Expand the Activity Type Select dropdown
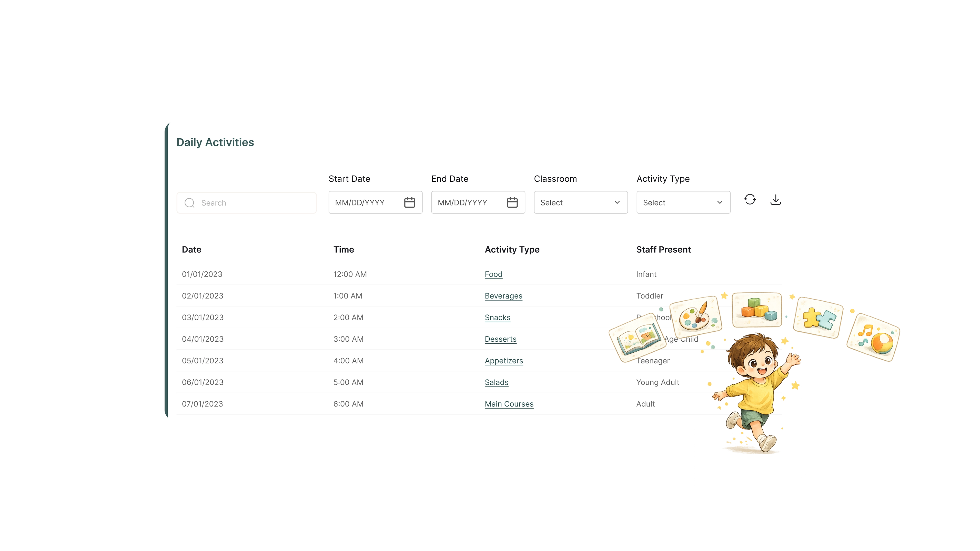This screenshot has height=551, width=980. click(x=683, y=202)
